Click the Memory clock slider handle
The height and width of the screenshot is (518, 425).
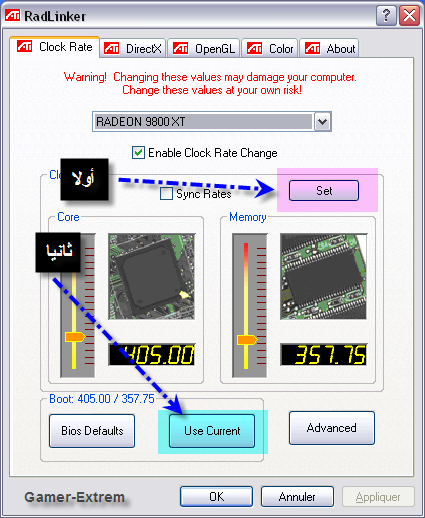pos(247,340)
